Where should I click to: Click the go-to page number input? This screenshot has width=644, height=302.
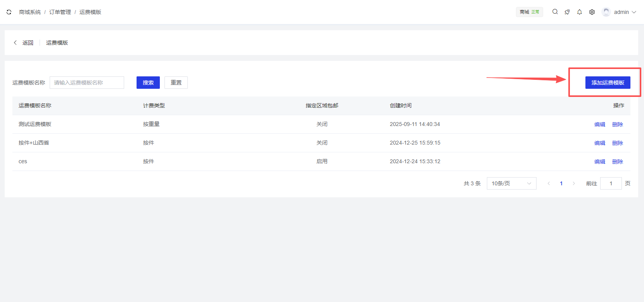tap(611, 183)
